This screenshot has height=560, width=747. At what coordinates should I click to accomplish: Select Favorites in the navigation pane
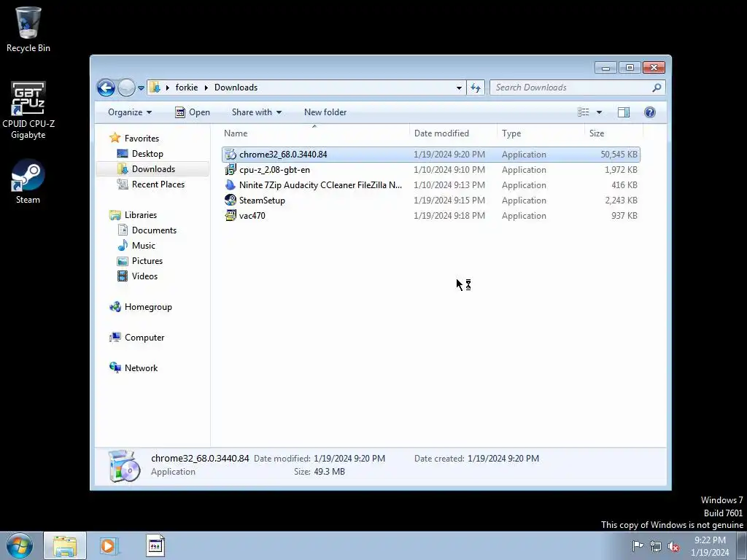tap(142, 139)
